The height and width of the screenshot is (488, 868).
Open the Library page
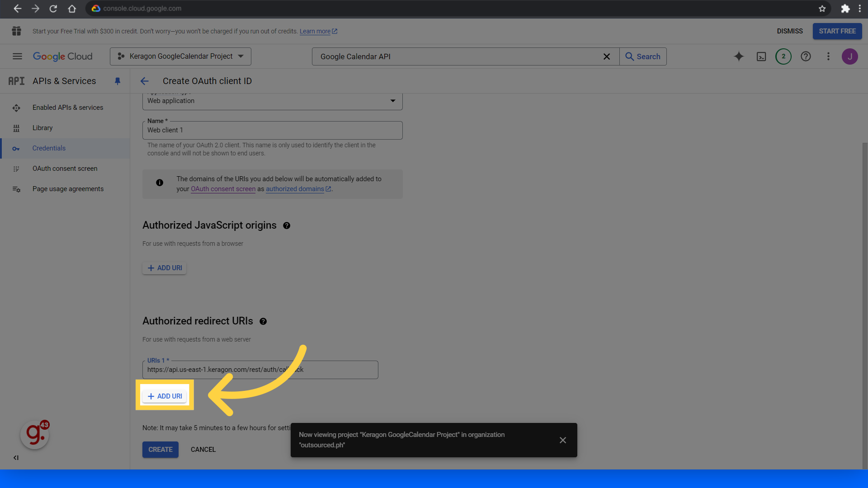65,128
